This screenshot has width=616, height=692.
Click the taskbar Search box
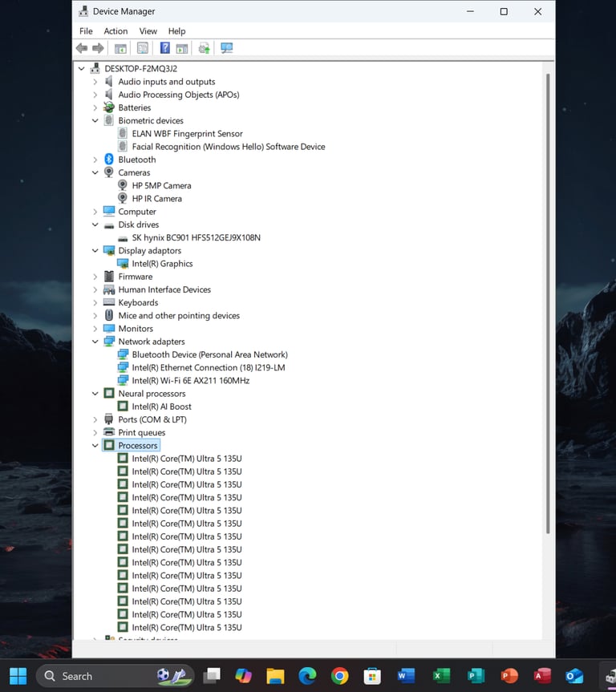click(115, 676)
